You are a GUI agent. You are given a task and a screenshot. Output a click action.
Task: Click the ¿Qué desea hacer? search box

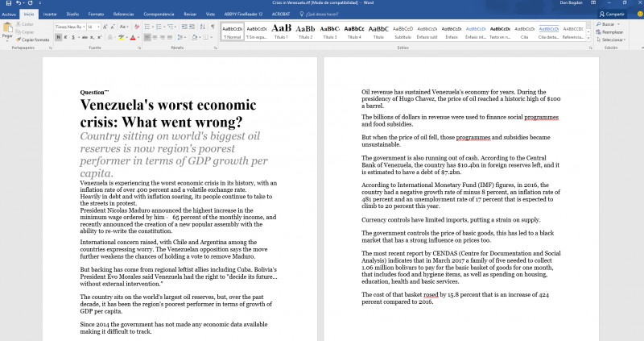click(x=319, y=14)
